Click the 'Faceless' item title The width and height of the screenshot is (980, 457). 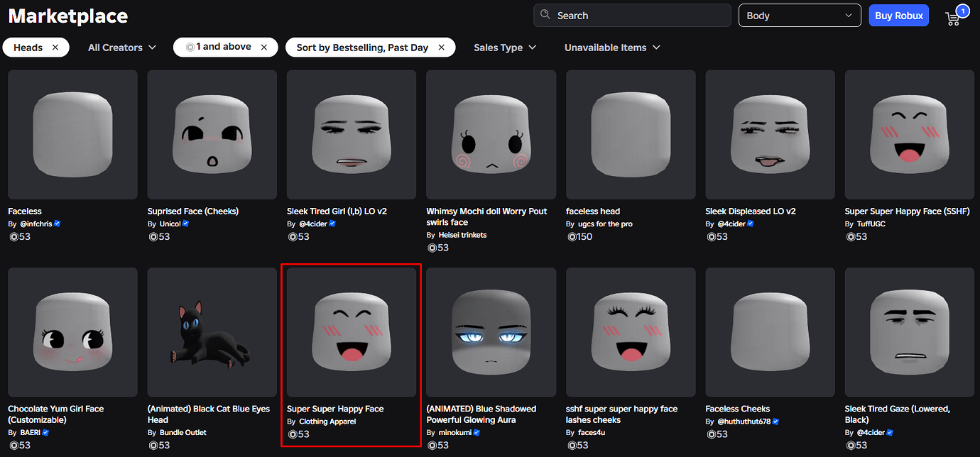(25, 211)
